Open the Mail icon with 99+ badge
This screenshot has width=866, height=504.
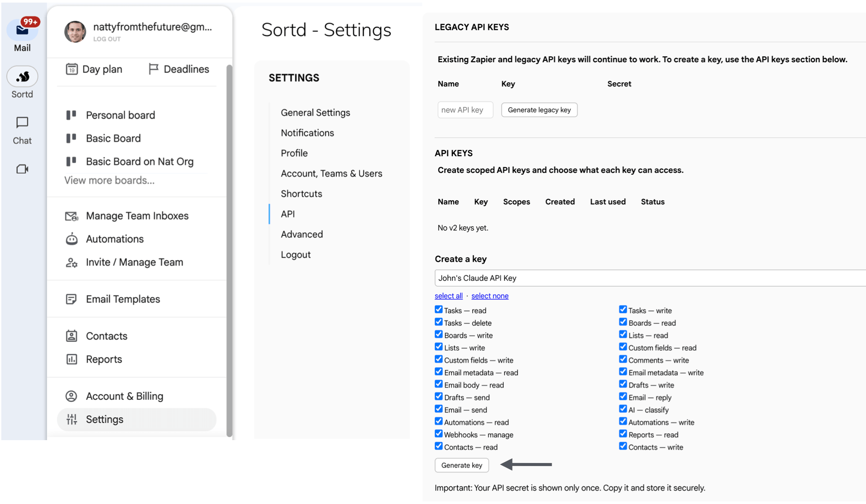pos(22,29)
